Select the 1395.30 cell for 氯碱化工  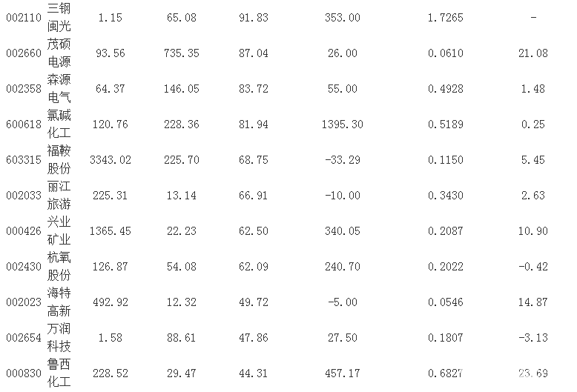341,124
